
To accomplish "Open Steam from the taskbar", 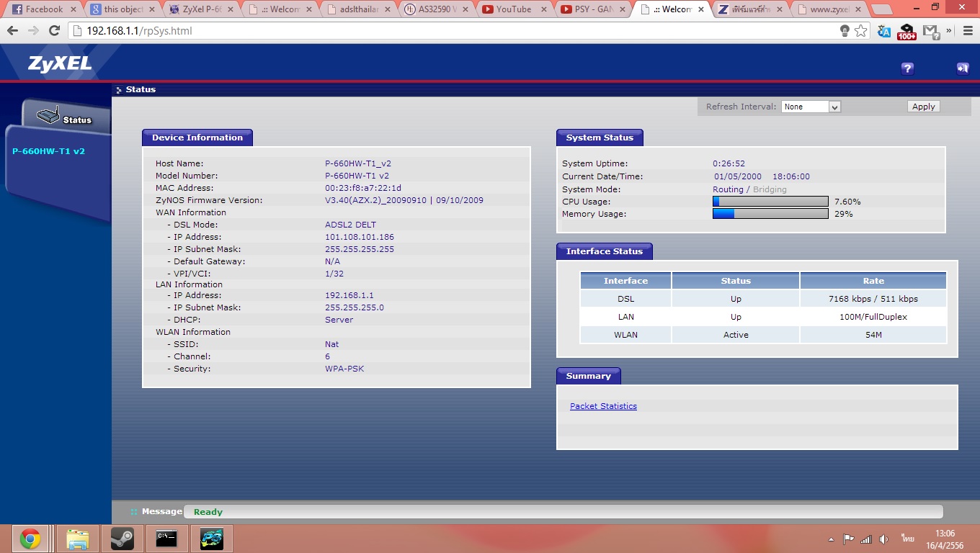I will [x=122, y=539].
